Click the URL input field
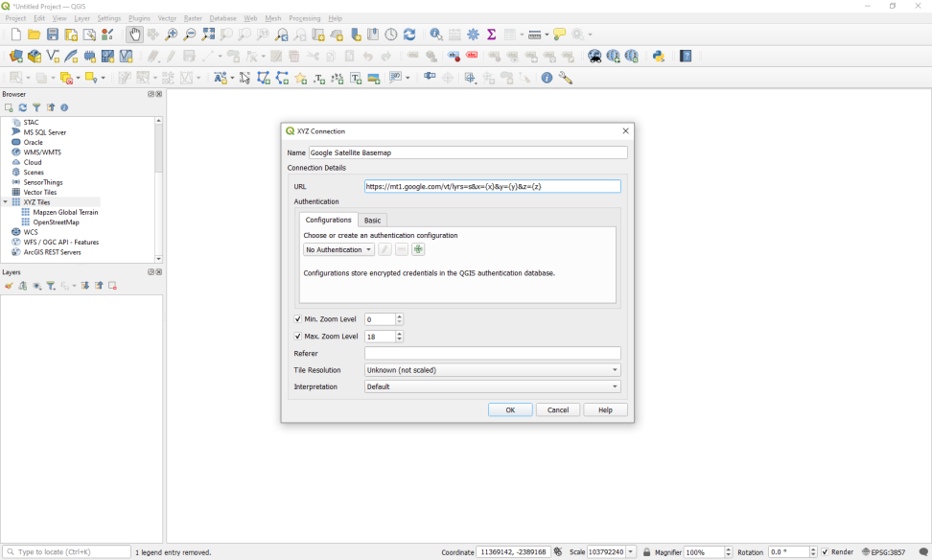 [493, 187]
